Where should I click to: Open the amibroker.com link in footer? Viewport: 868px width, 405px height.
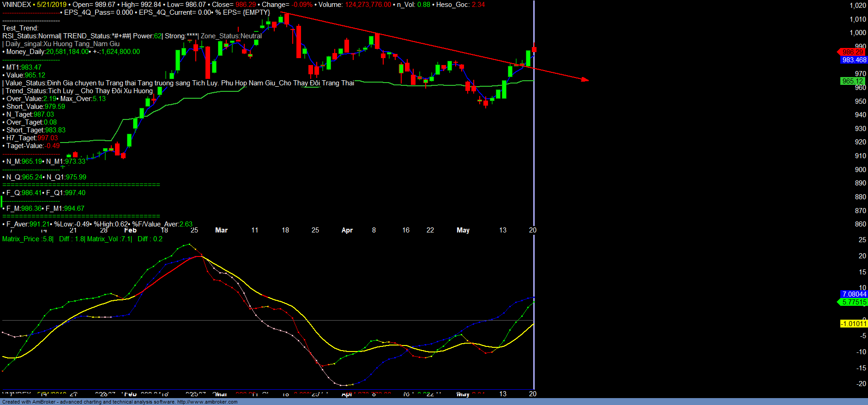pyautogui.click(x=207, y=402)
